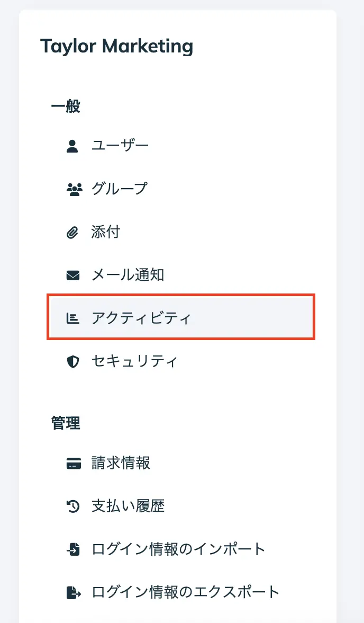Open ログイン情報のインポート
This screenshot has width=364, height=623.
[x=178, y=549]
